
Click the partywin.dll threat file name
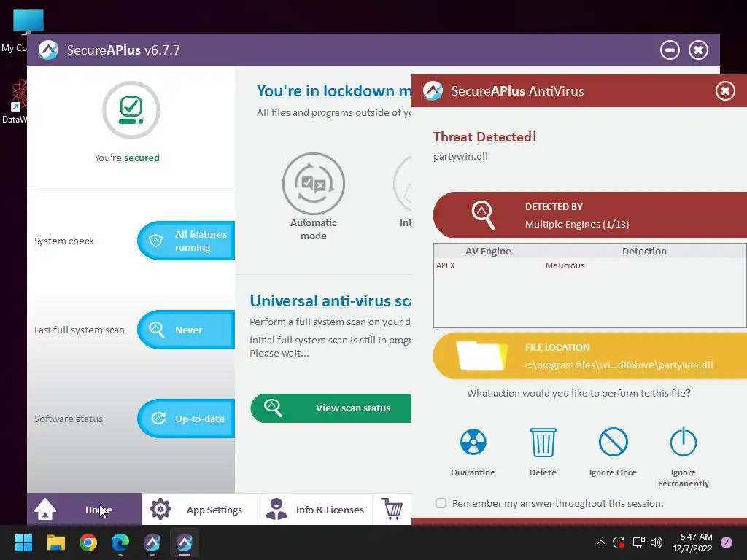[x=461, y=156]
